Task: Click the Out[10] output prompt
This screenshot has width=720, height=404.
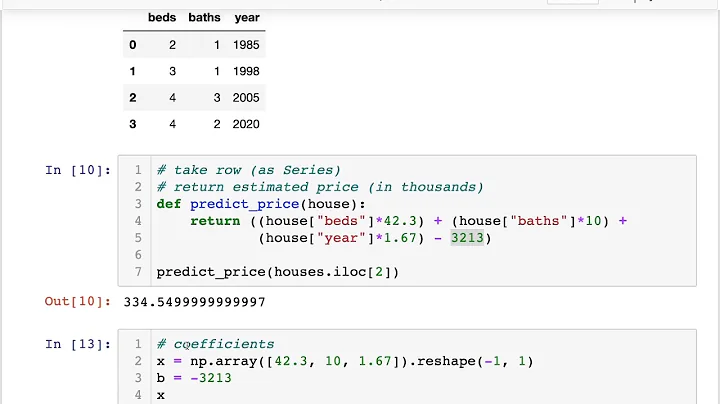Action: (x=76, y=301)
